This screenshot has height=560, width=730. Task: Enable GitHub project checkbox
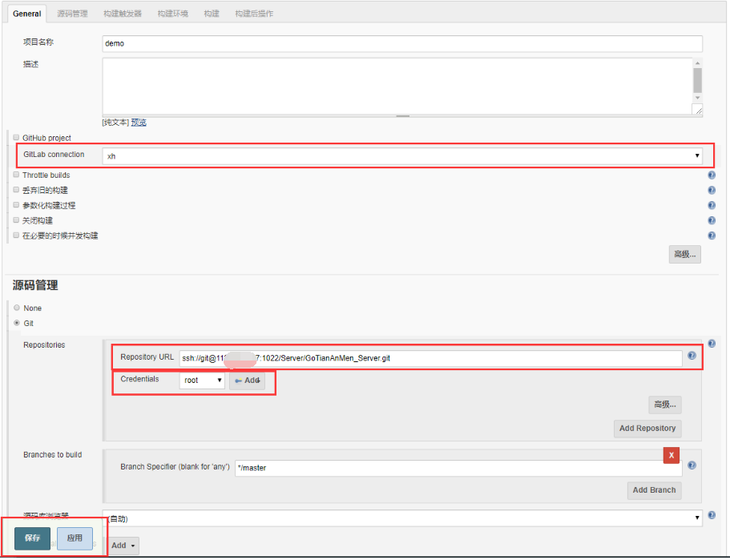16,138
